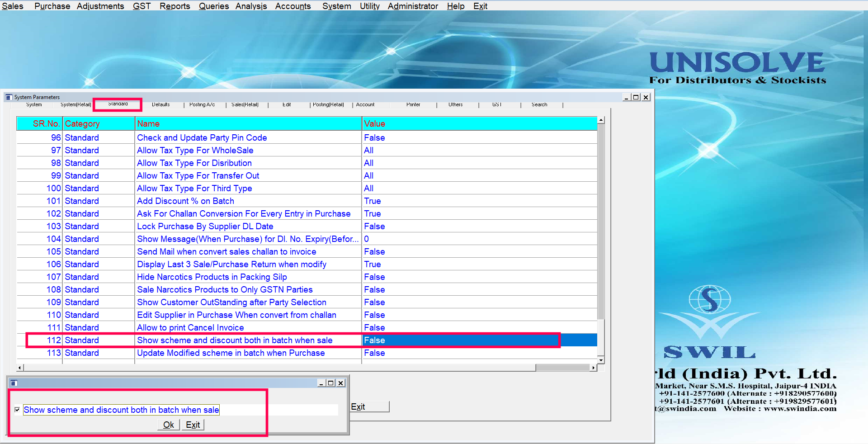Image resolution: width=868 pixels, height=444 pixels.
Task: Switch to the Others tab
Action: pyautogui.click(x=456, y=104)
